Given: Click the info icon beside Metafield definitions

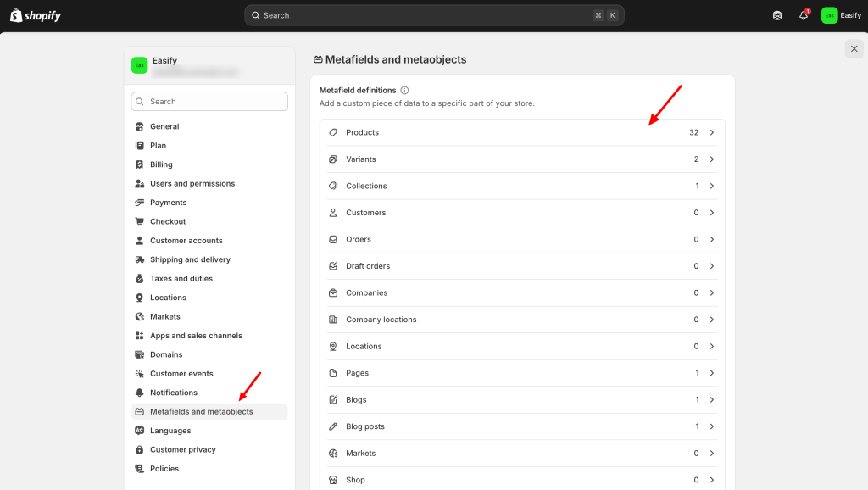Looking at the screenshot, I should (404, 91).
